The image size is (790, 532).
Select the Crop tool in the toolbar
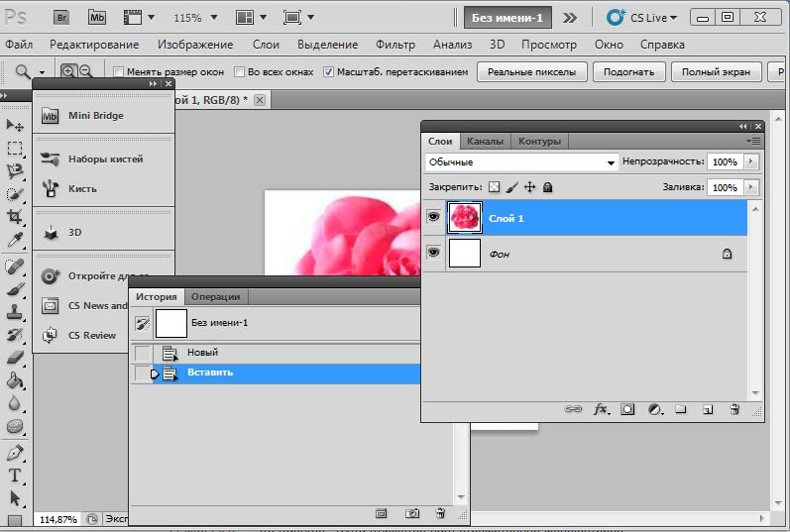pos(15,217)
